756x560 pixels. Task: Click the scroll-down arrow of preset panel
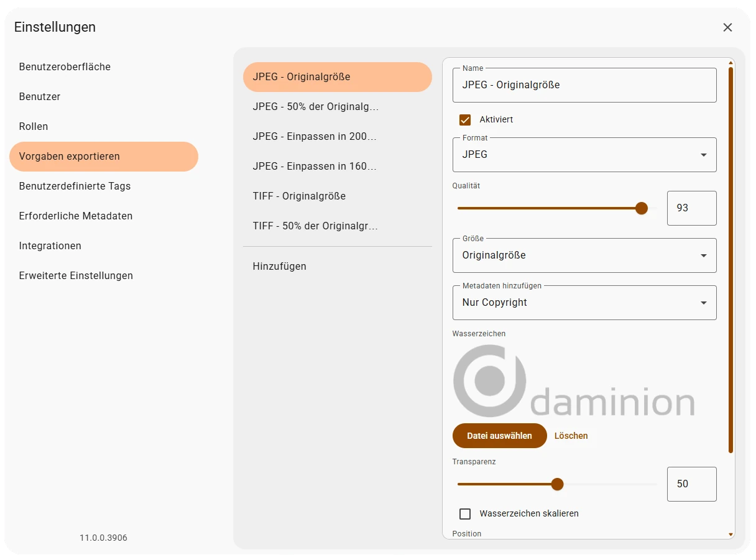coord(731,535)
